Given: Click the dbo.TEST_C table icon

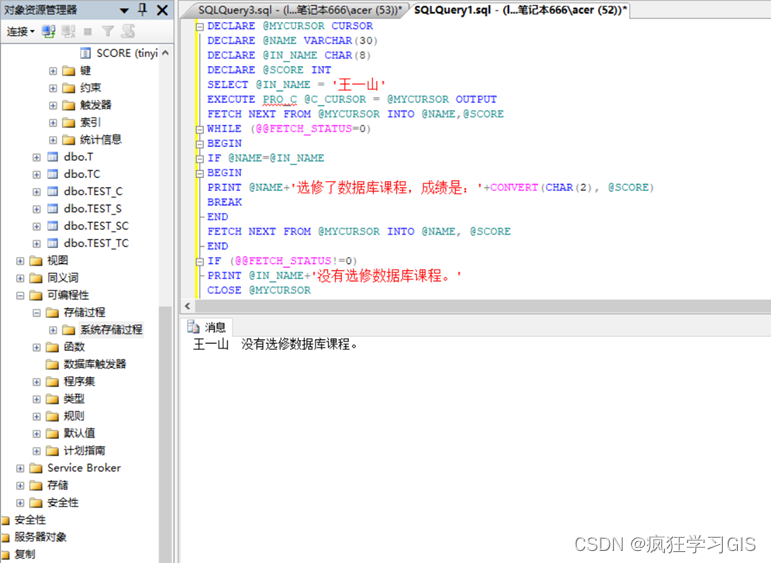Looking at the screenshot, I should [53, 192].
